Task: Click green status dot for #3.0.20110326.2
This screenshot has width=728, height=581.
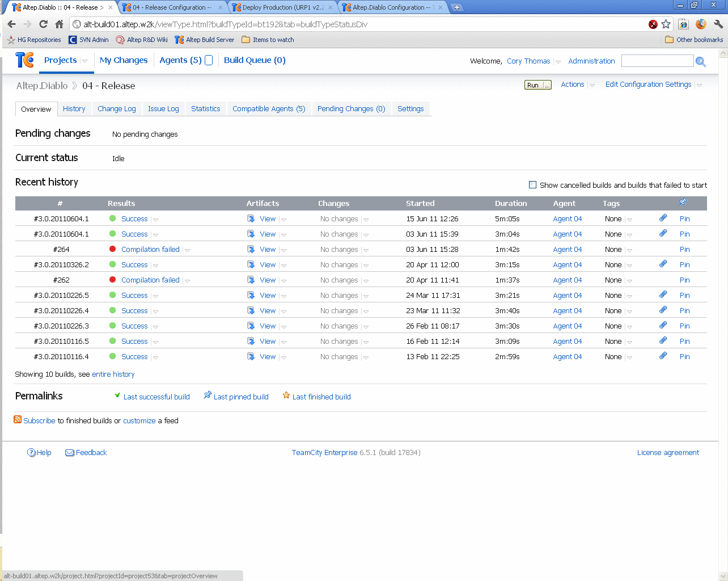Action: pyautogui.click(x=112, y=264)
